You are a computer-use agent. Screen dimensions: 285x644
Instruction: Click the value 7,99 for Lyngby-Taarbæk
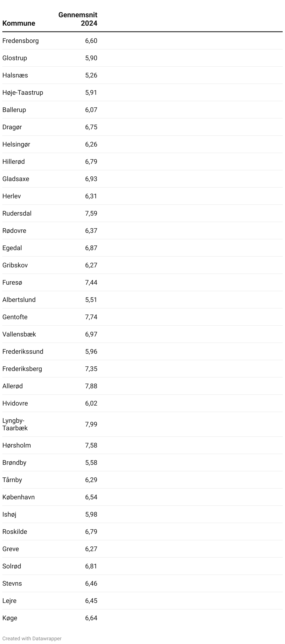pyautogui.click(x=91, y=424)
